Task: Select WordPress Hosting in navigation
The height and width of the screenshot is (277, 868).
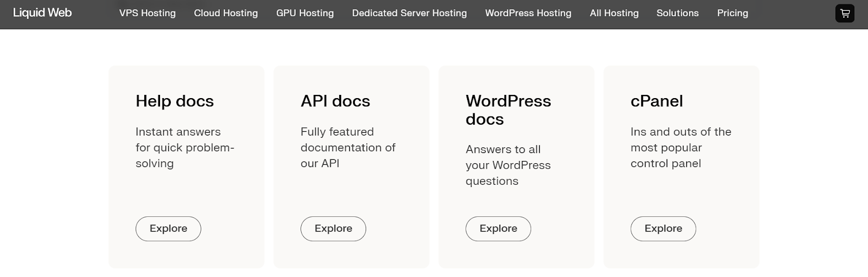Action: (x=528, y=13)
